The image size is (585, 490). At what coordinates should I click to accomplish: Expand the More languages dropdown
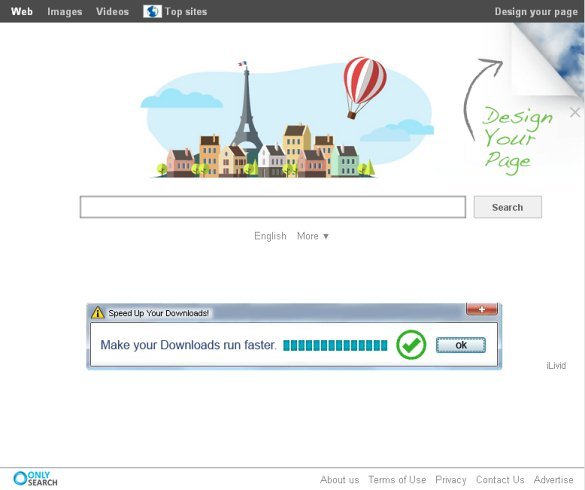(x=313, y=236)
